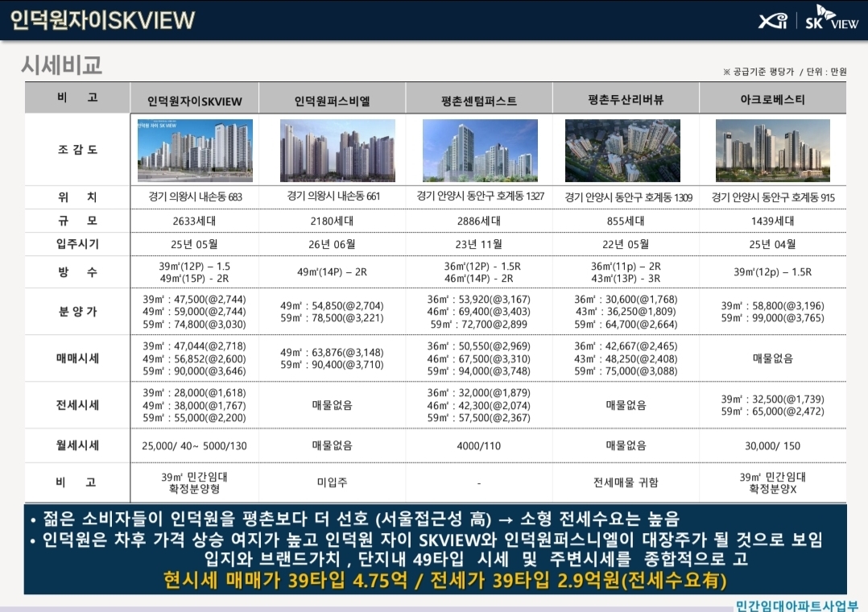Select the 평촌두산리버뷰 column header
868x612 pixels.
pyautogui.click(x=626, y=100)
